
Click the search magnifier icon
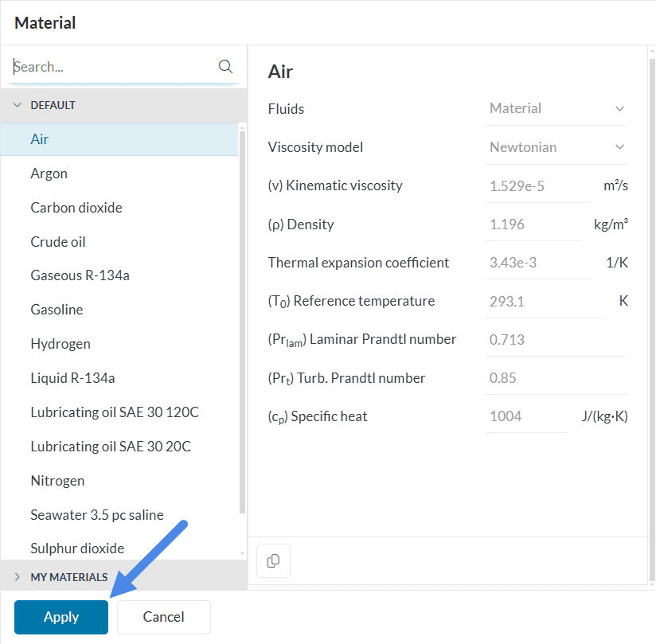[225, 66]
